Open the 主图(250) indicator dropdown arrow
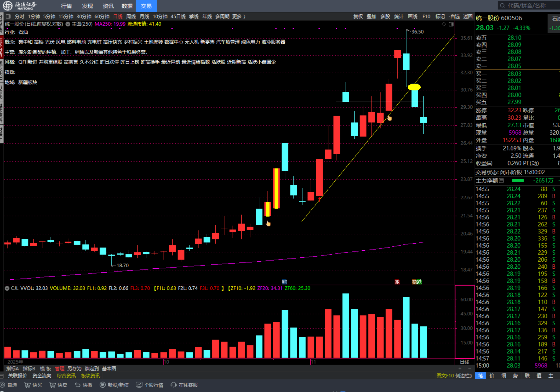560x392 pixels. [x=68, y=24]
